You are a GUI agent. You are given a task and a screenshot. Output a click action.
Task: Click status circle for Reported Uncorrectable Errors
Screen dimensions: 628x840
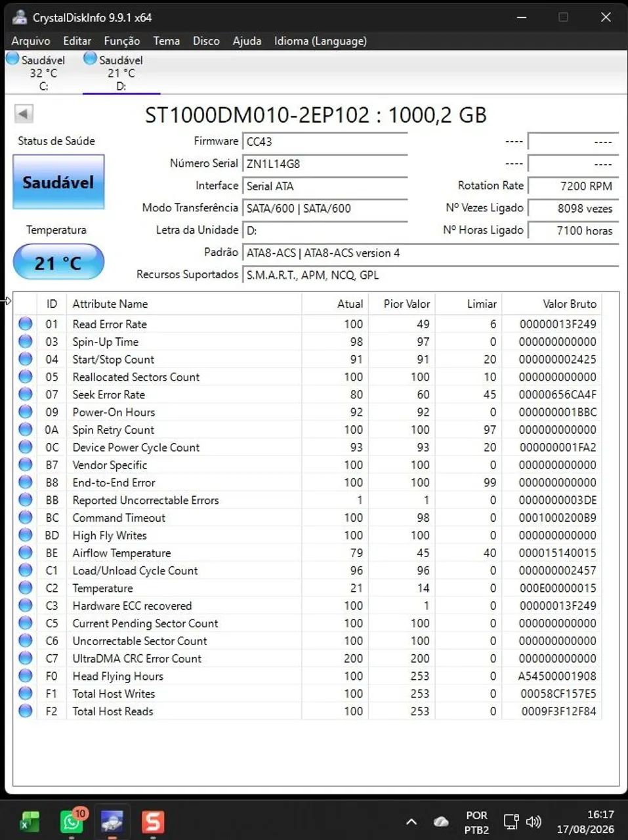(26, 500)
